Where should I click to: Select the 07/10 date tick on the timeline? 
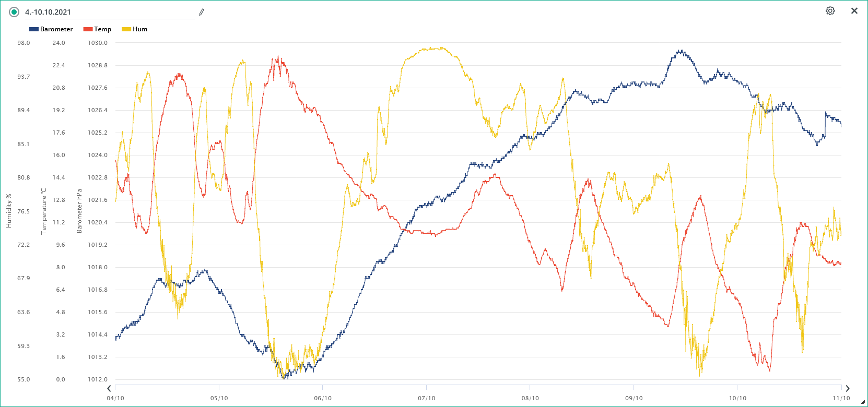(x=426, y=398)
